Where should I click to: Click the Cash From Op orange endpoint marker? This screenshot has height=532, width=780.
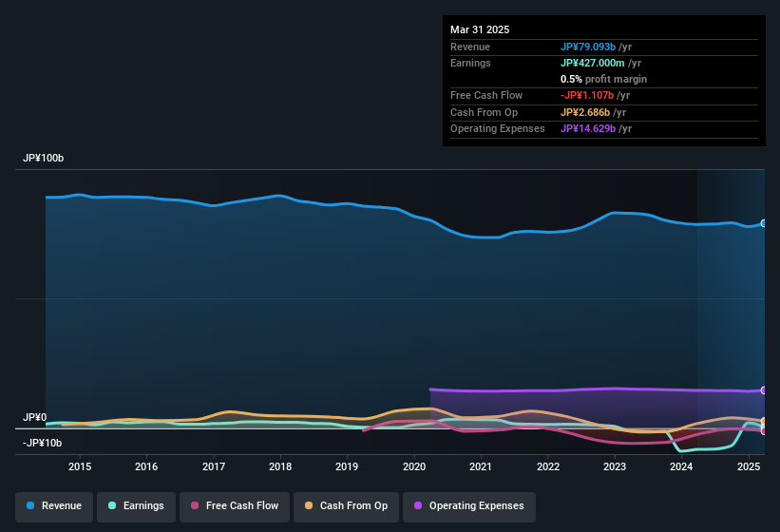(764, 422)
